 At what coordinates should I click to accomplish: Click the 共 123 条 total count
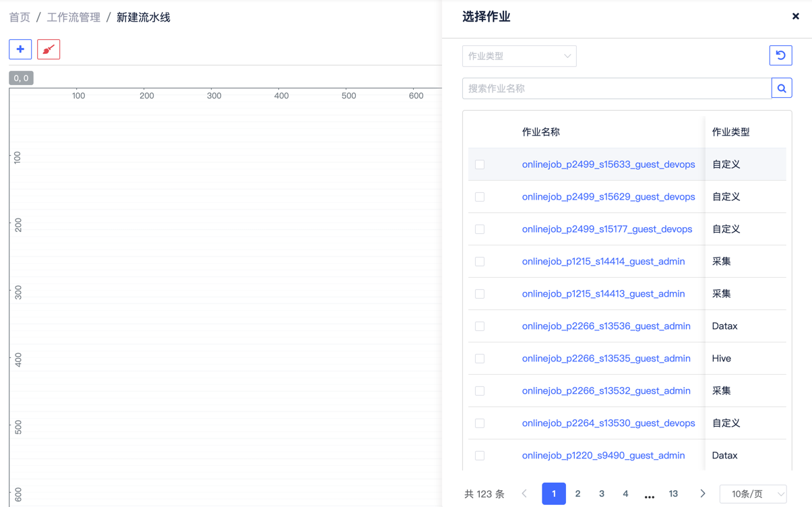click(x=485, y=494)
